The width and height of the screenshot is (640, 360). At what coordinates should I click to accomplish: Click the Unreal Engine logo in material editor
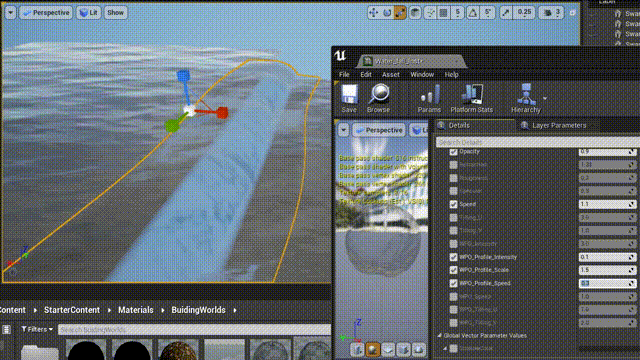coord(340,56)
